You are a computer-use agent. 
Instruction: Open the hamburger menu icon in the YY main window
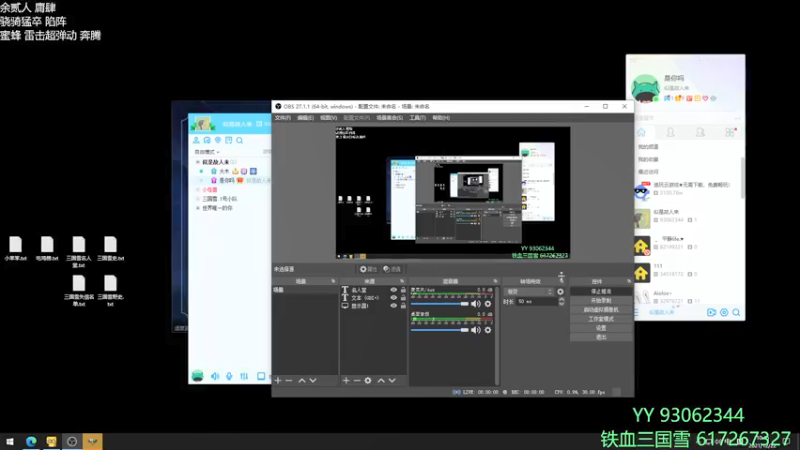pyautogui.click(x=636, y=312)
